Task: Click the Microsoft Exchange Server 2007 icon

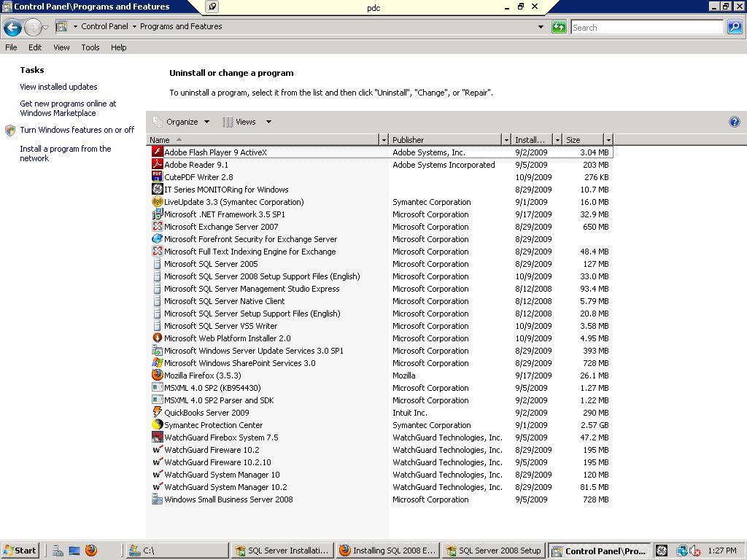Action: coord(158,226)
